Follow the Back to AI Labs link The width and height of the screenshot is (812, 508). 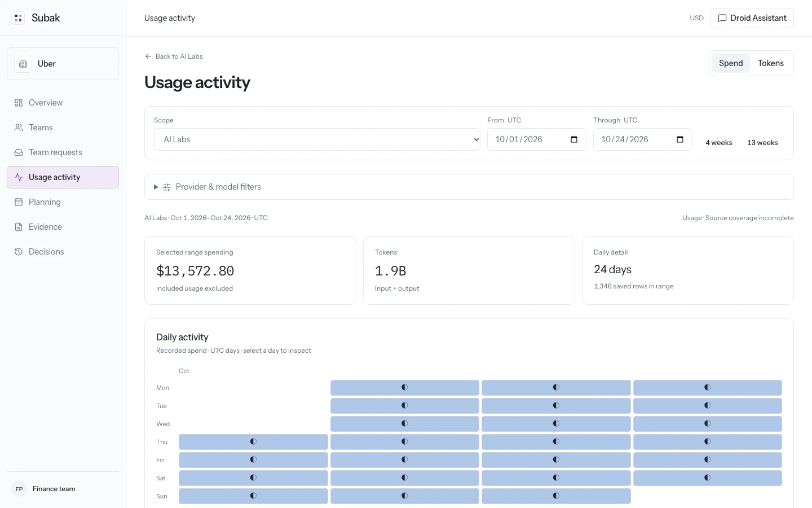174,56
